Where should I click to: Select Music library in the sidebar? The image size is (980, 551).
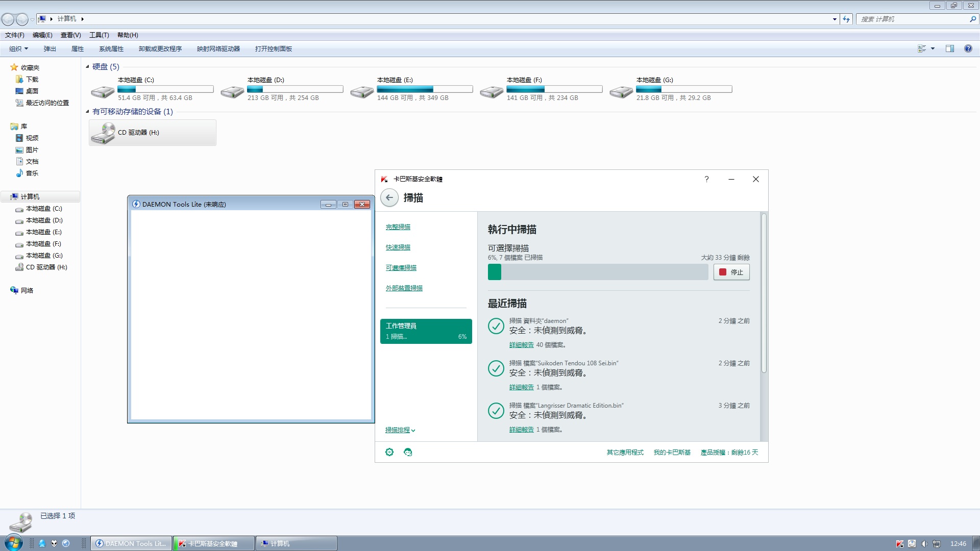pos(32,173)
